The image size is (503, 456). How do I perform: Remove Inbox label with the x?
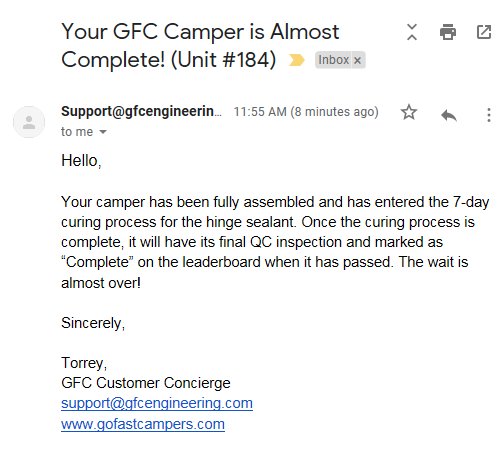[357, 60]
